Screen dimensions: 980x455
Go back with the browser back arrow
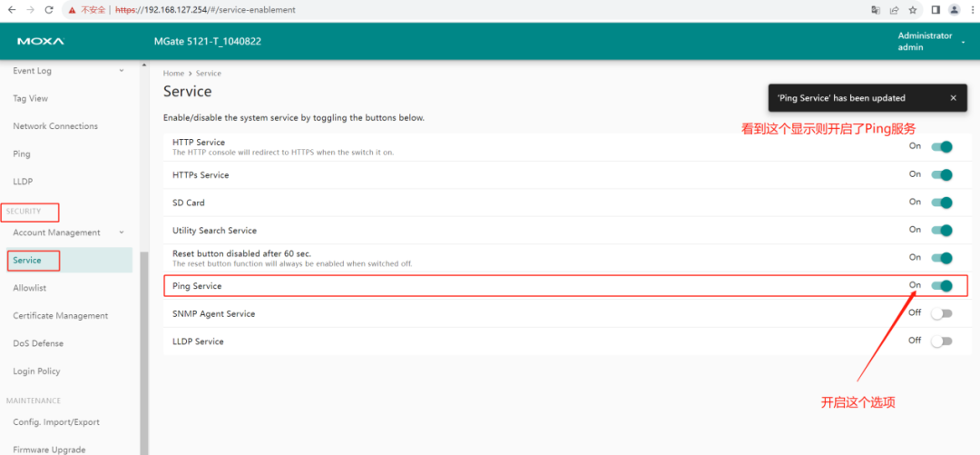(x=11, y=10)
